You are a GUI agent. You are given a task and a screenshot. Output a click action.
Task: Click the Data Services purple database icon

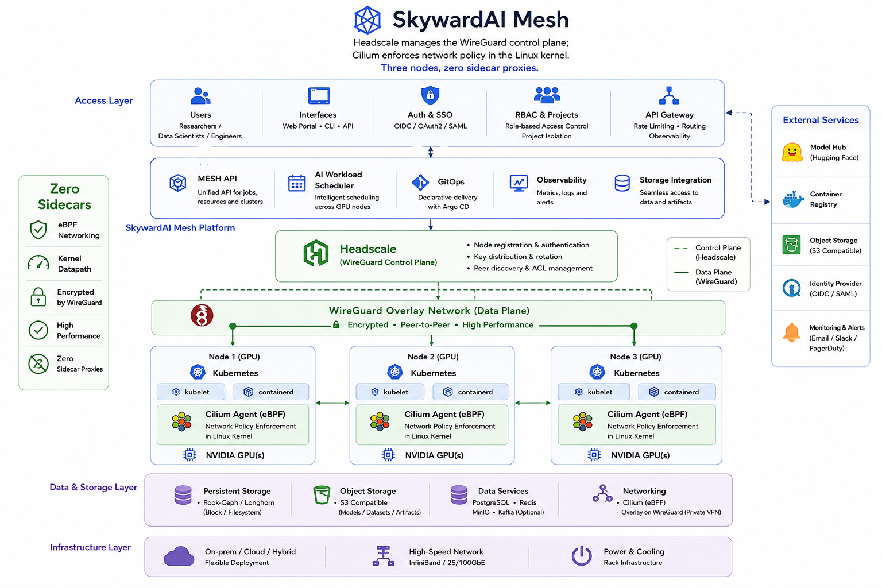click(x=459, y=495)
